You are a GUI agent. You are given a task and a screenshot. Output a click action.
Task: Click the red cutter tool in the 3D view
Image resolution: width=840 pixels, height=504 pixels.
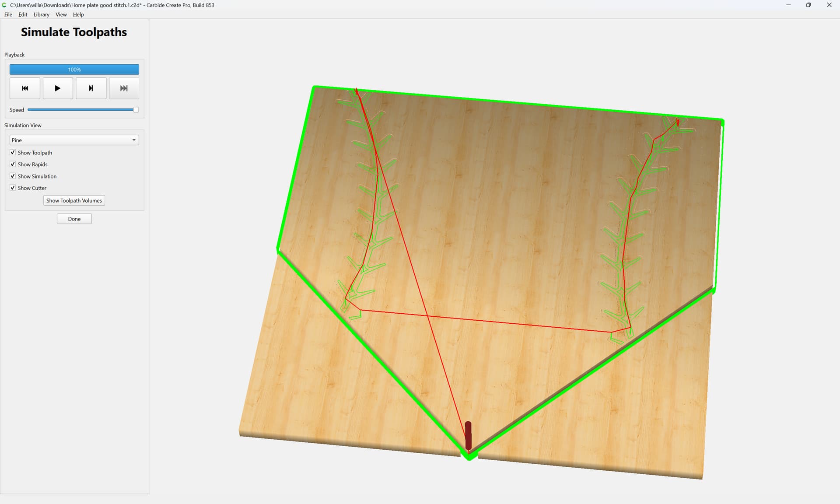click(x=468, y=435)
